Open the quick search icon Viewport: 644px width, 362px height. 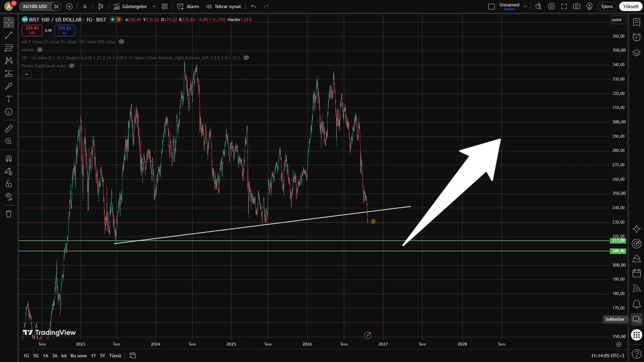[x=539, y=6]
